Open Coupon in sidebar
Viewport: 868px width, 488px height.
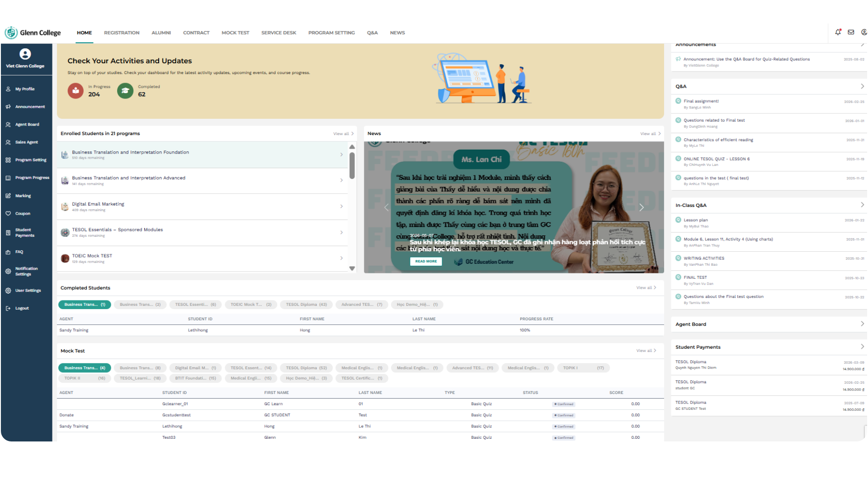coord(23,213)
